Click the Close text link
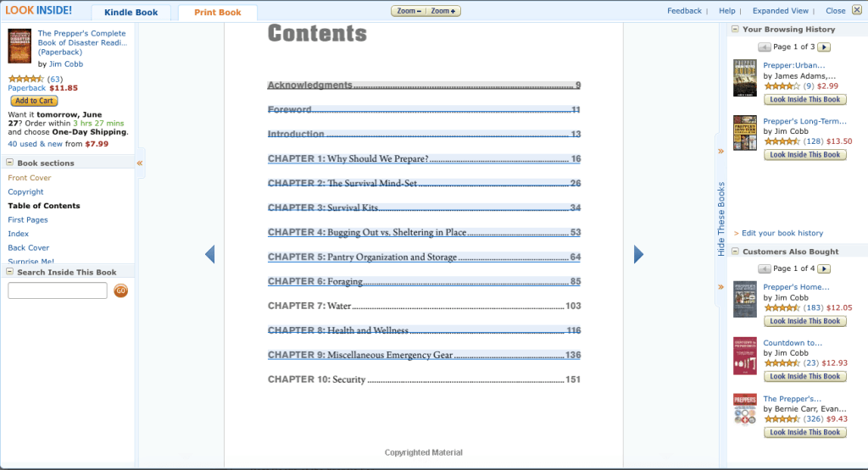 pos(835,10)
